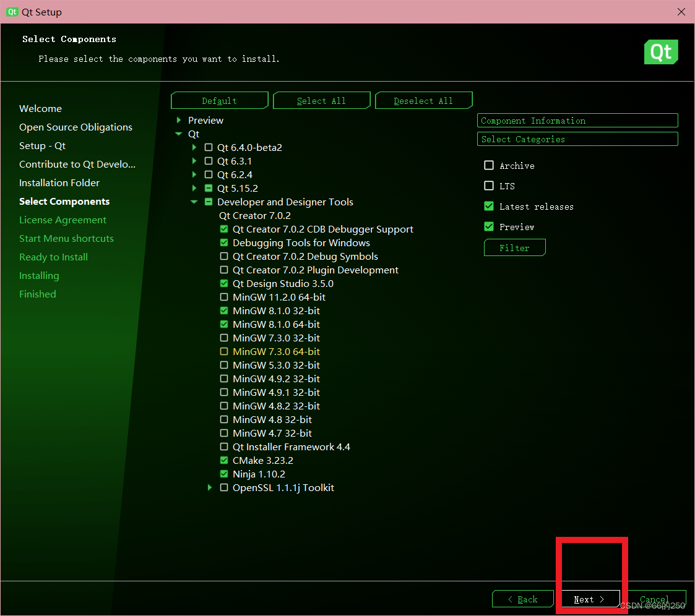Collapse Developer and Designer Tools node

(x=194, y=202)
